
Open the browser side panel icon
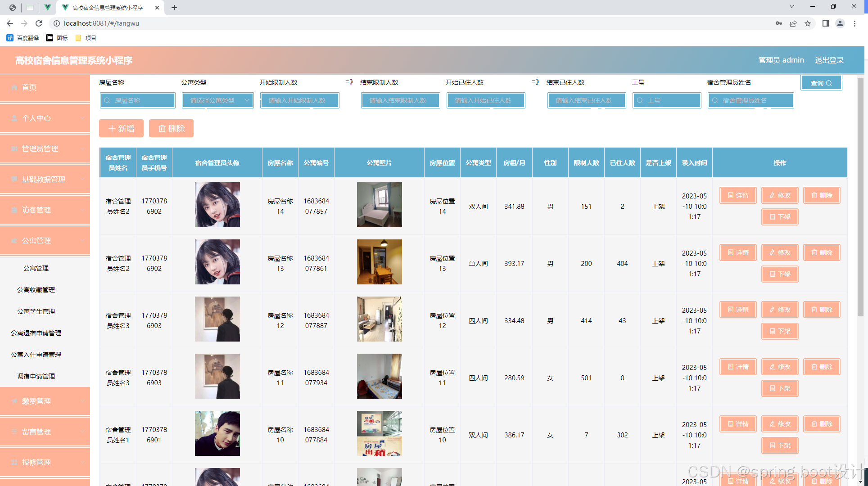click(x=825, y=23)
